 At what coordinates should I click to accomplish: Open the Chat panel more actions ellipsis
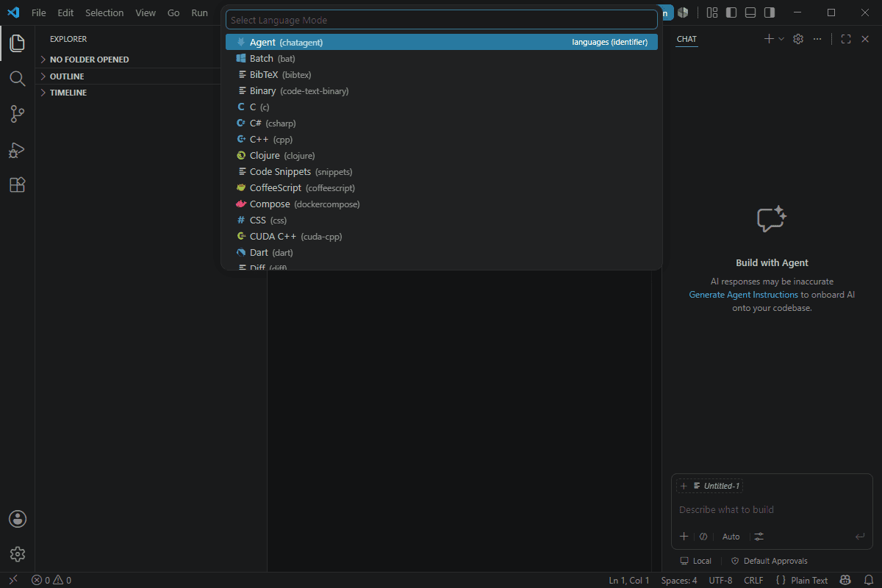pos(817,39)
